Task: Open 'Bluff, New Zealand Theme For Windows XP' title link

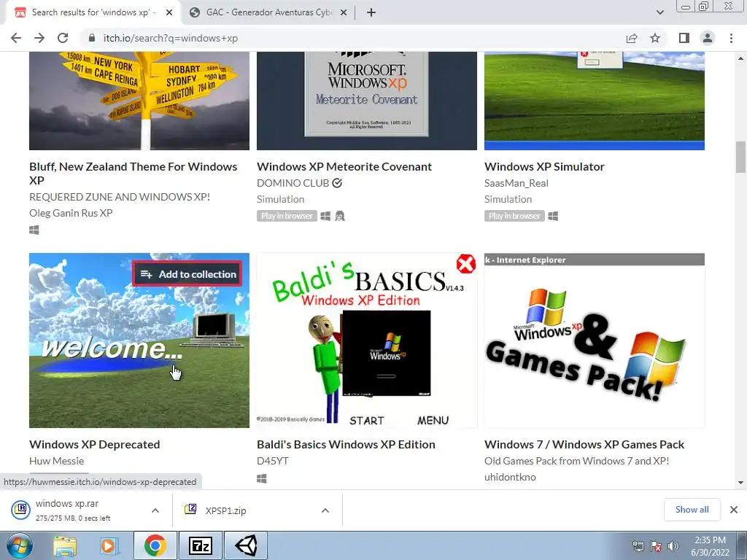Action: (133, 174)
